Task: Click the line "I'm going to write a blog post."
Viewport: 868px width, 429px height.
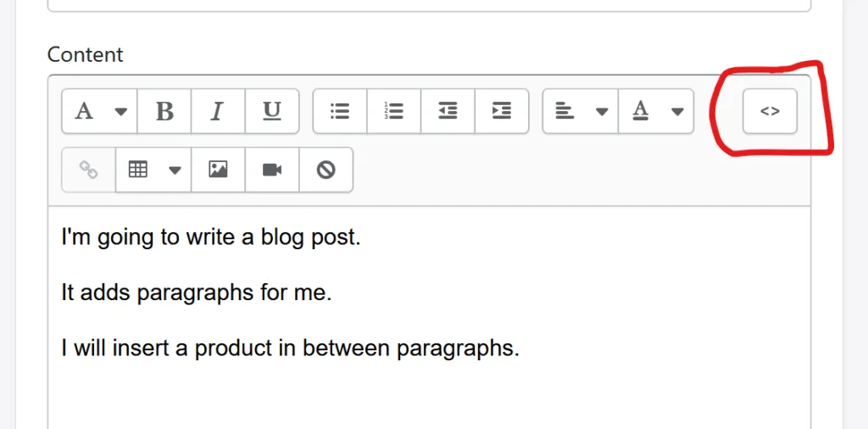Action: pyautogui.click(x=211, y=237)
